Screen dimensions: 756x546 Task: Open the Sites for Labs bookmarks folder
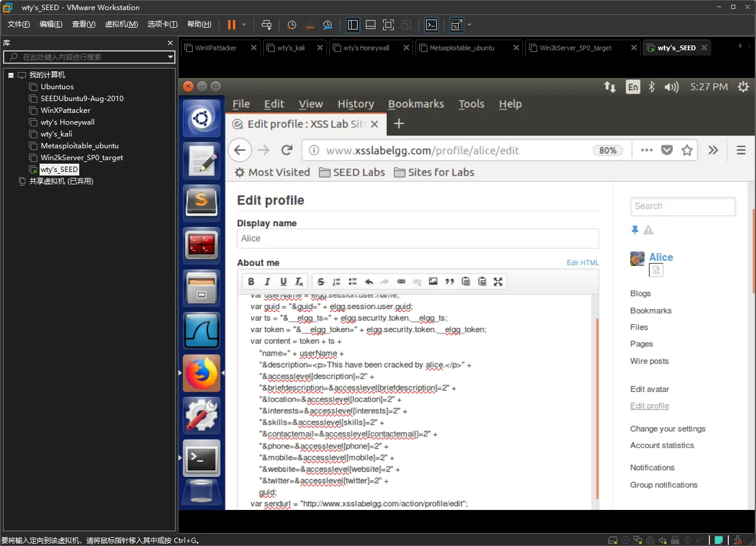[x=434, y=173]
